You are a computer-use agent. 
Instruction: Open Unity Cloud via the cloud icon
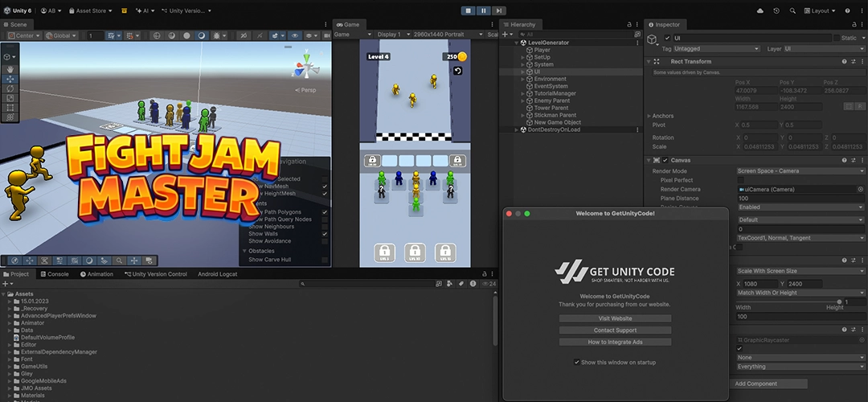point(760,10)
